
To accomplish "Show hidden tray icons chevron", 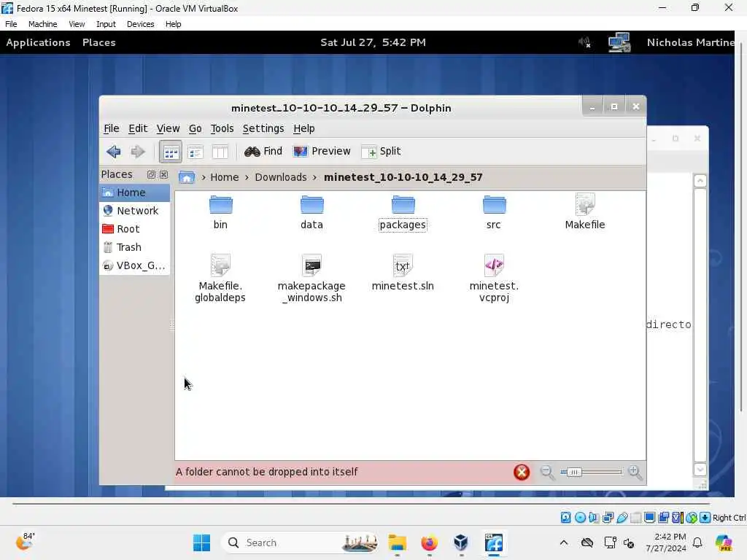I will pyautogui.click(x=564, y=542).
